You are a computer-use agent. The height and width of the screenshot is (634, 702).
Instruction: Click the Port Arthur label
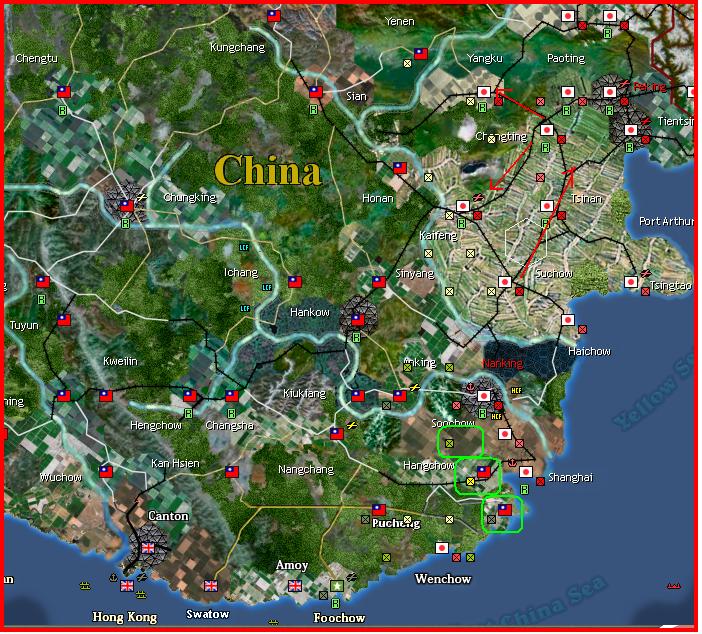click(x=666, y=221)
